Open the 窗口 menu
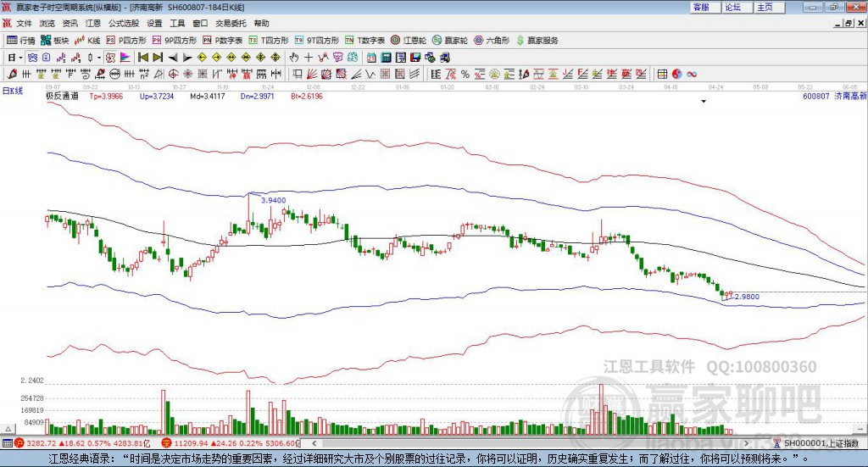Screen dimensions: 868x467 click(200, 23)
